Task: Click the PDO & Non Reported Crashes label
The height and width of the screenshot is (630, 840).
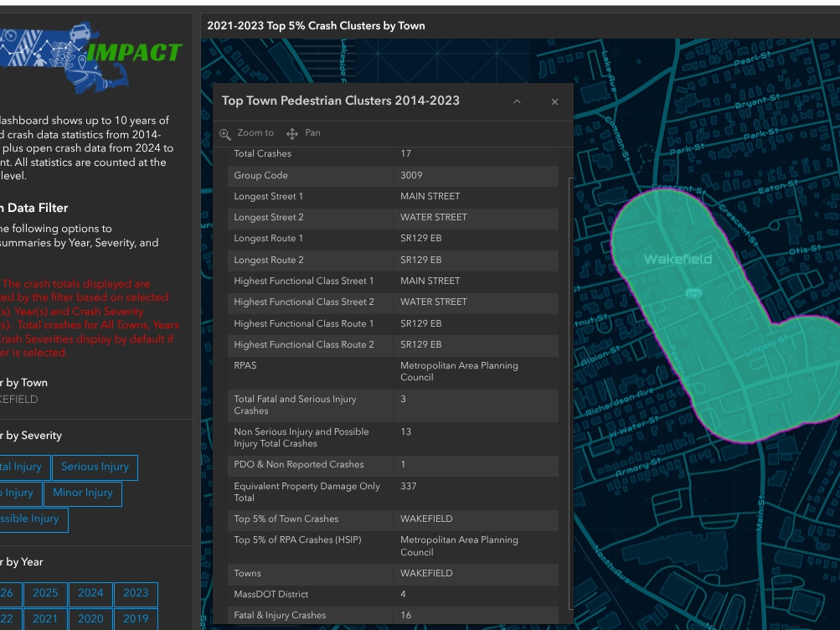Action: (298, 465)
